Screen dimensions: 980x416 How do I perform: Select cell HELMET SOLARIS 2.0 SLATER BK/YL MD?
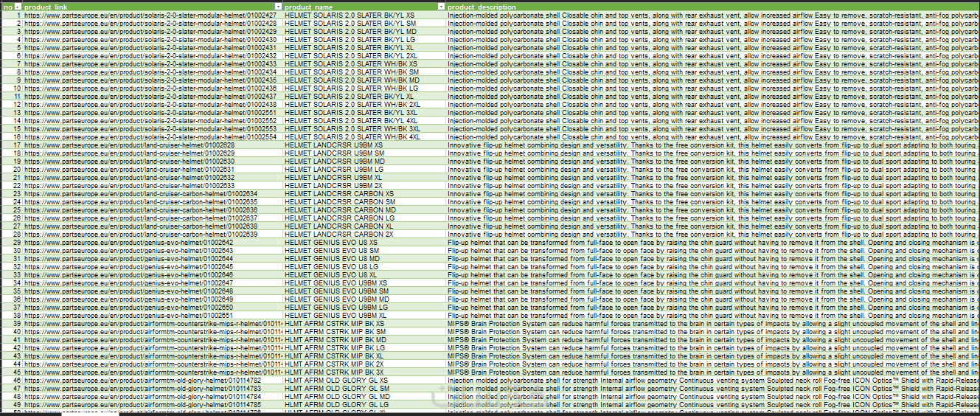(x=364, y=31)
